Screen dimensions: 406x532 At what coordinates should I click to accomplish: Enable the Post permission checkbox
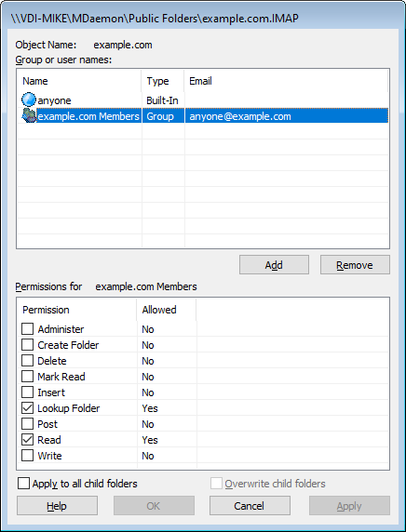28,424
